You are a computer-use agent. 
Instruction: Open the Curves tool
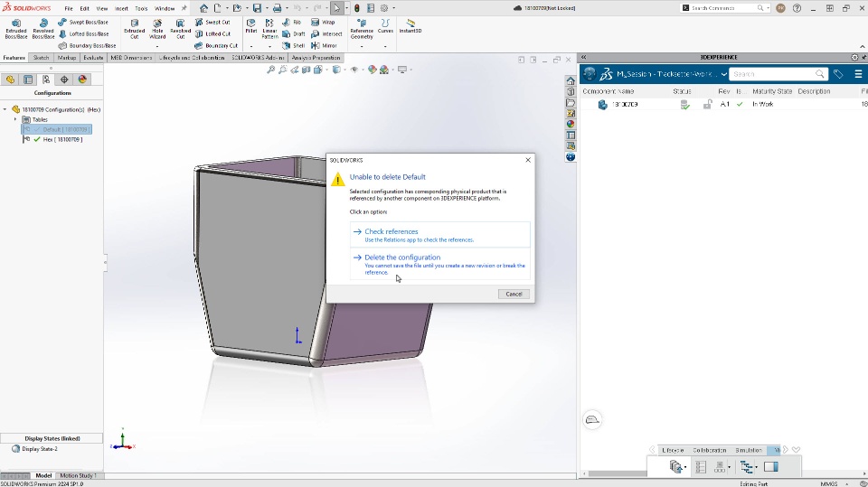[385, 26]
